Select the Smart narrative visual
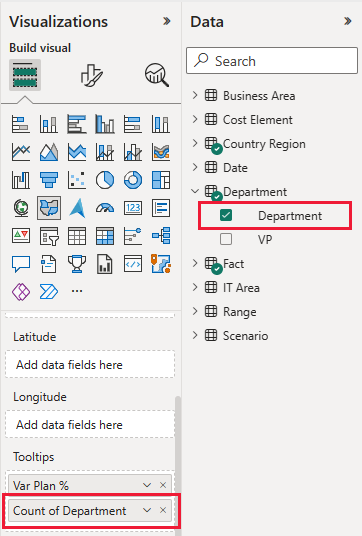This screenshot has width=362, height=536. (49, 264)
